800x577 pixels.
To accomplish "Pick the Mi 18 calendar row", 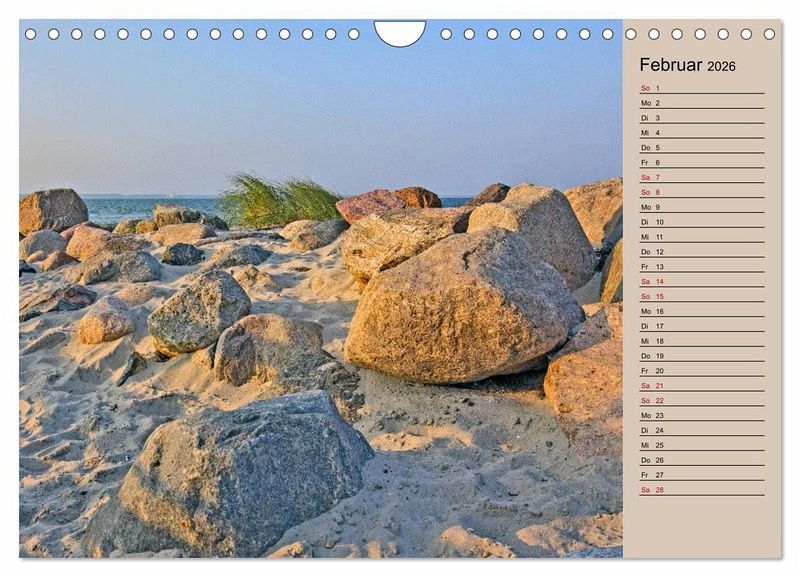I will (700, 341).
